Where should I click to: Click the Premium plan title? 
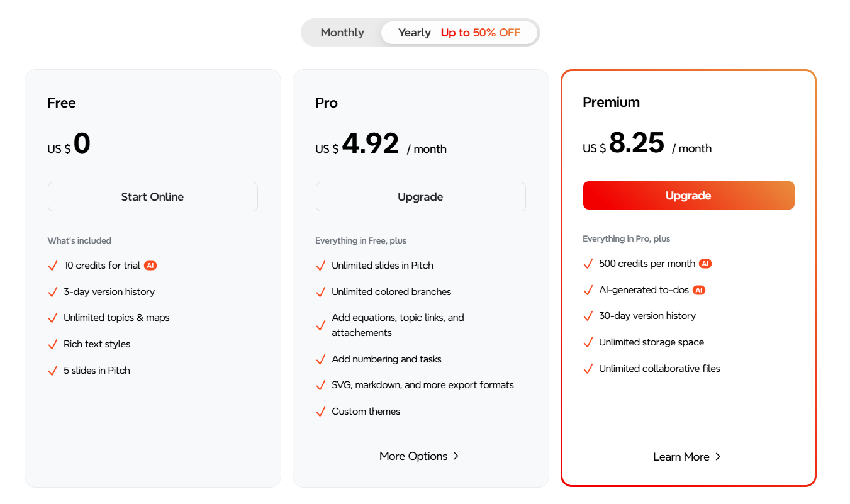[611, 103]
